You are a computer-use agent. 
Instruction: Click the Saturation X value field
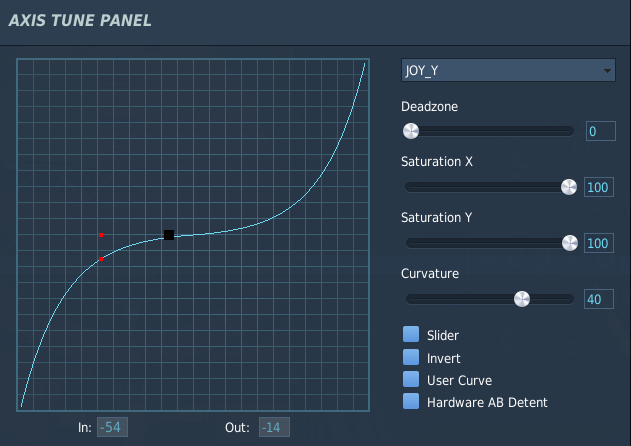tap(599, 187)
